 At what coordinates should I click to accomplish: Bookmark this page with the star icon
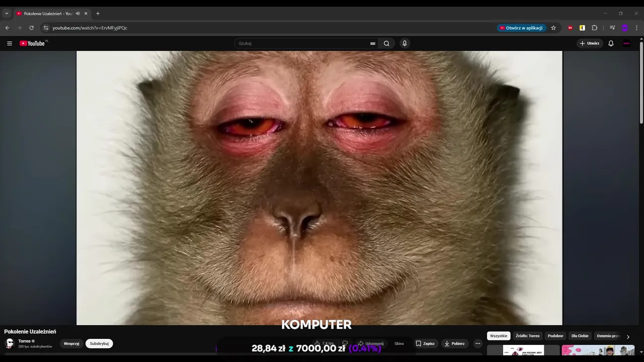pyautogui.click(x=553, y=28)
